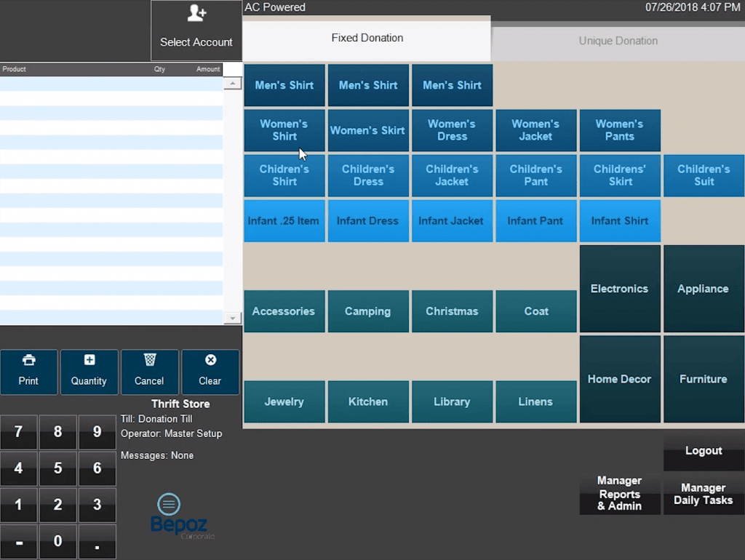Add a Women's Dress item
The image size is (745, 560).
(452, 131)
